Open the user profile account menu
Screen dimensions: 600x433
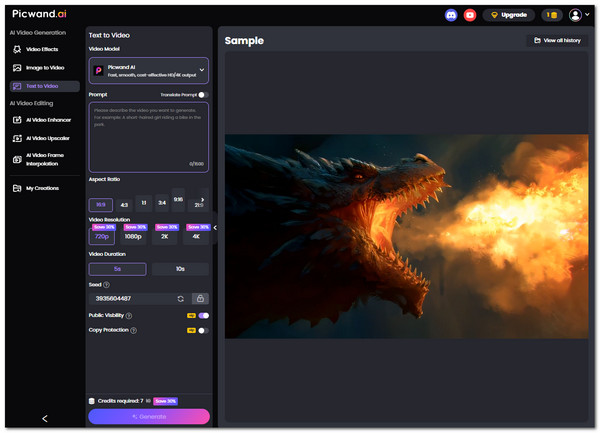(x=579, y=15)
